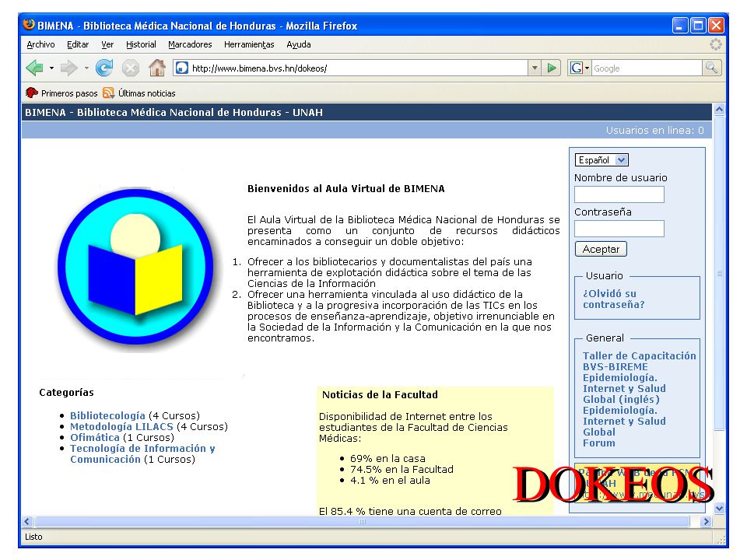Click the Noticias de la Facultad heading
The image size is (747, 560).
click(x=380, y=395)
